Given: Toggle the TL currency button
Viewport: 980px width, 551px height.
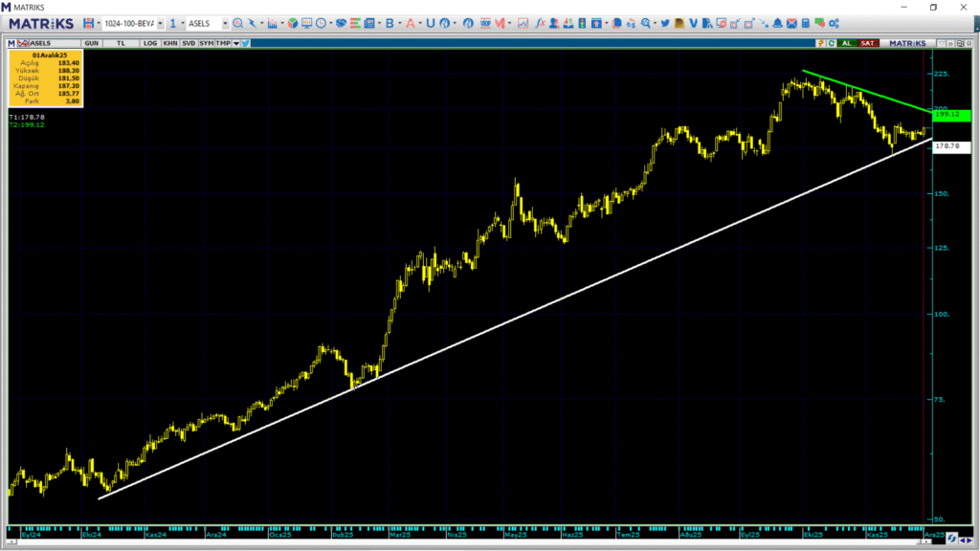Looking at the screenshot, I should coord(122,43).
